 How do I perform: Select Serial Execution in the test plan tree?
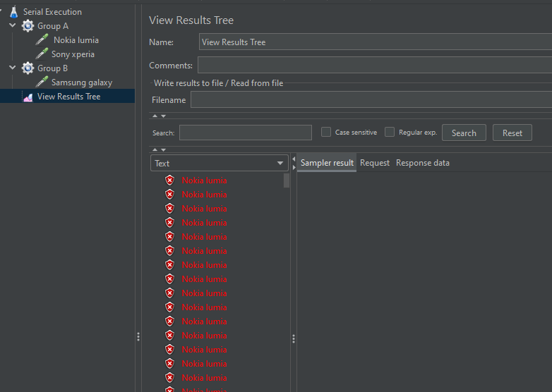click(x=52, y=12)
